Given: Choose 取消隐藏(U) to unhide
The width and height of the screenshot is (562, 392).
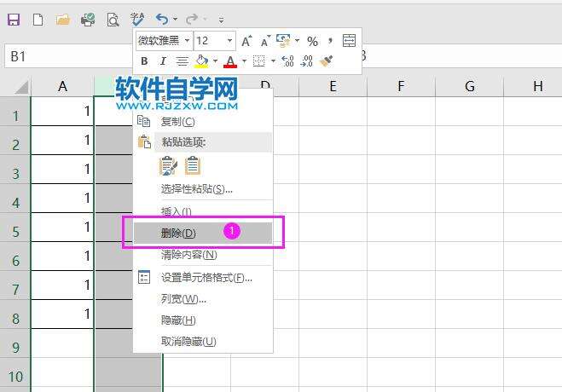Looking at the screenshot, I should (203, 342).
